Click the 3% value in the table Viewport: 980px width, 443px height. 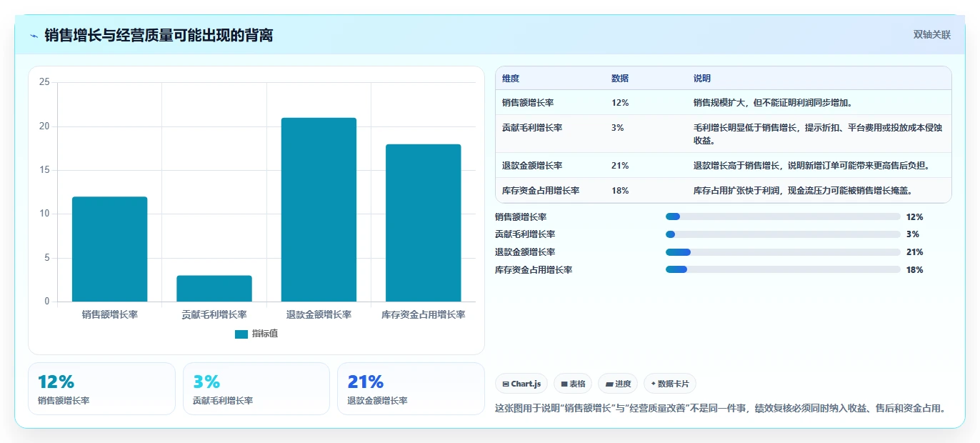pos(618,128)
